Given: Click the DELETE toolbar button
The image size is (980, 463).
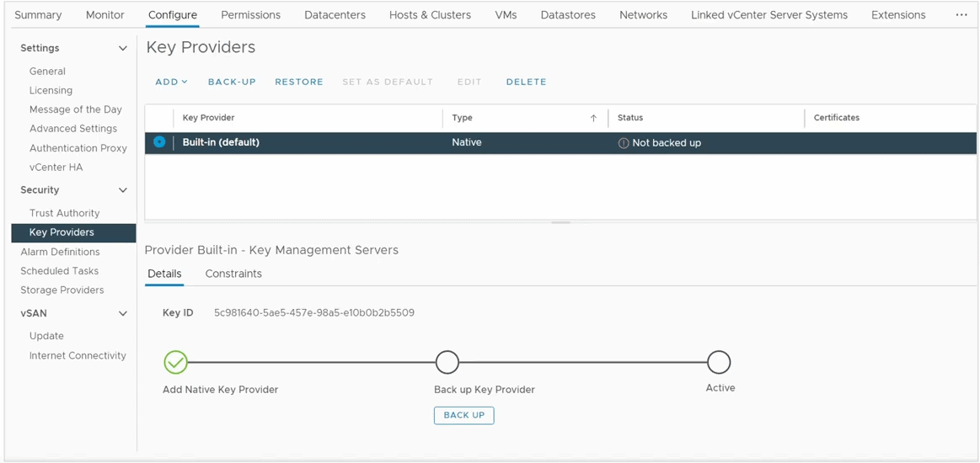Looking at the screenshot, I should point(527,82).
